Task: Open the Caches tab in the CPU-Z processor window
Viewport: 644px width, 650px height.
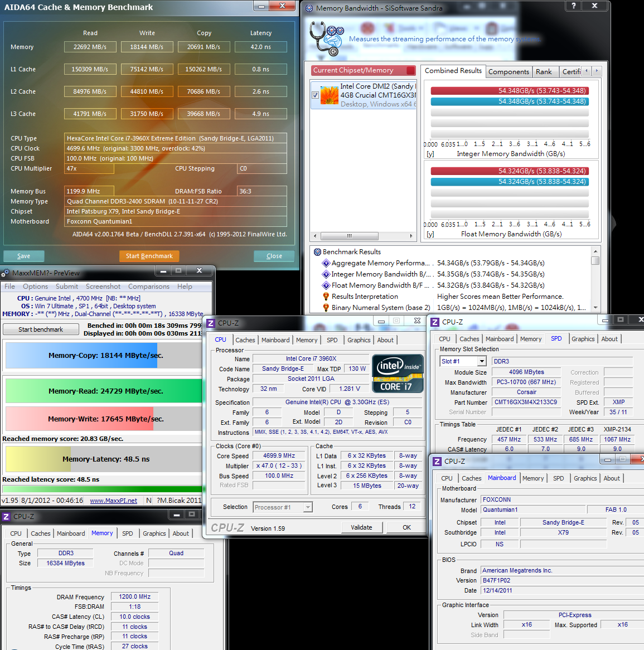Action: pyautogui.click(x=245, y=340)
